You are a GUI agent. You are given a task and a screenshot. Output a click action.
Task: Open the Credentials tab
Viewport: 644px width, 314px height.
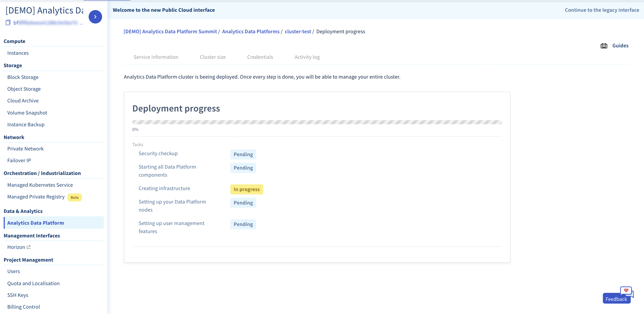click(x=260, y=57)
